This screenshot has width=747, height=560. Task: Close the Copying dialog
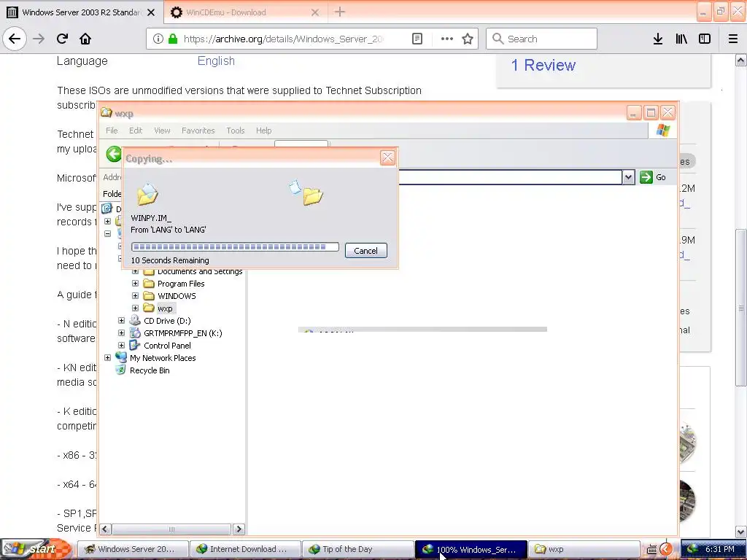pyautogui.click(x=388, y=157)
